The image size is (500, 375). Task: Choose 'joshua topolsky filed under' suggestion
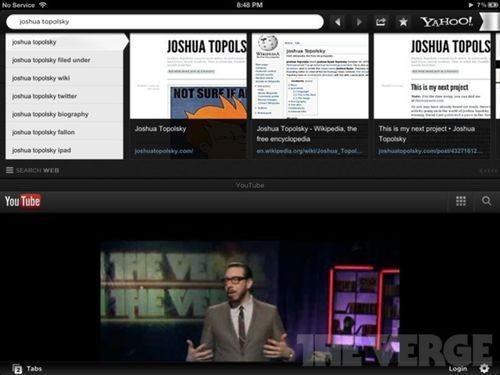[x=64, y=60]
